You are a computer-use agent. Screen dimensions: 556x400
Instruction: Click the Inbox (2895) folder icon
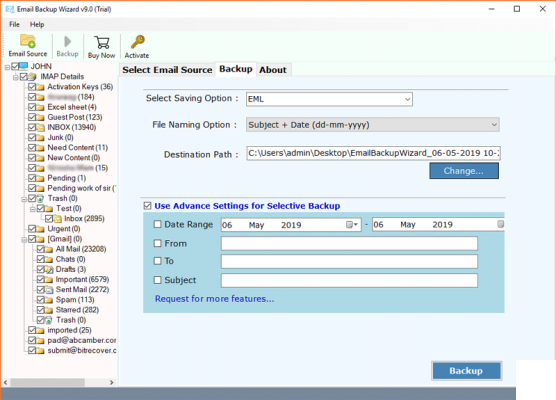pyautogui.click(x=57, y=218)
